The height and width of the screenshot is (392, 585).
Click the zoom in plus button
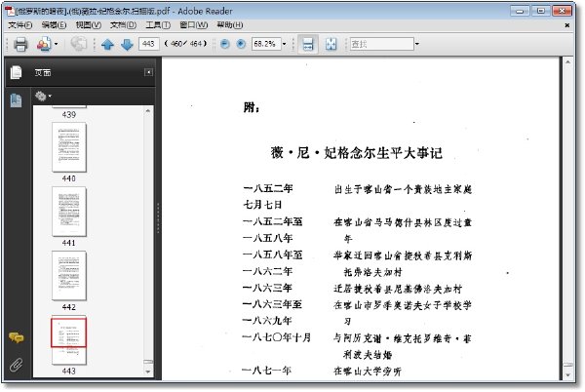pos(241,44)
